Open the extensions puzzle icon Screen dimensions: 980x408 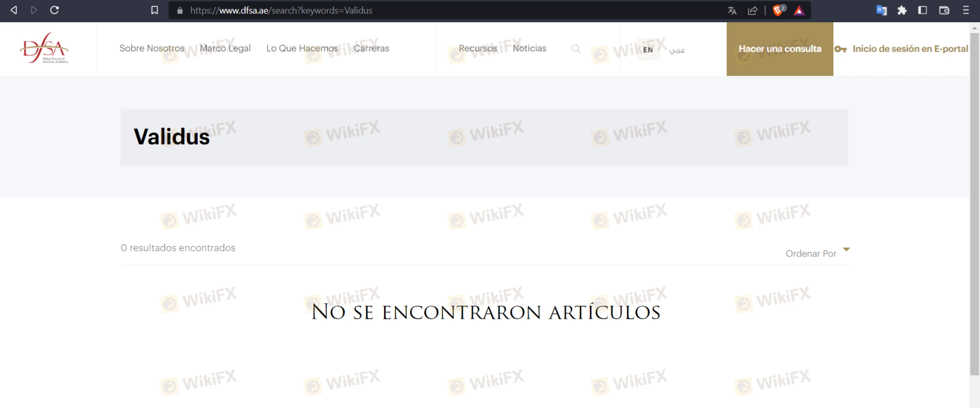click(902, 10)
